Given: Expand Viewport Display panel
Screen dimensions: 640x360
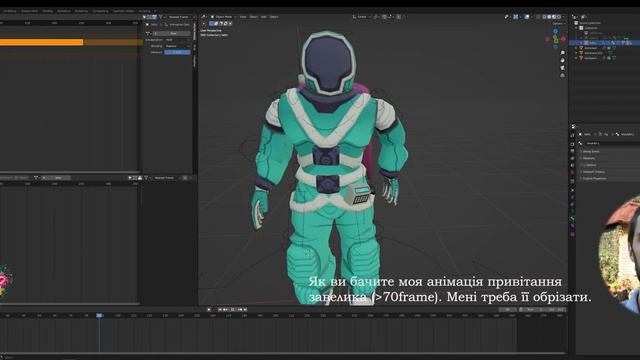Looking at the screenshot, I should (594, 172).
